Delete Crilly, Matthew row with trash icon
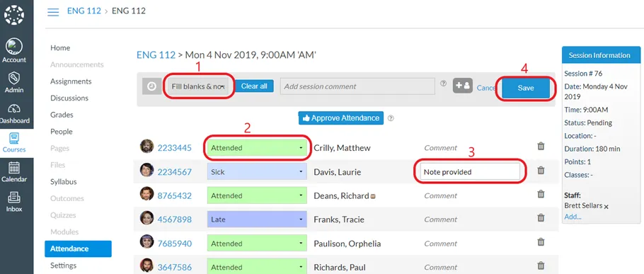The width and height of the screenshot is (644, 274). point(541,147)
